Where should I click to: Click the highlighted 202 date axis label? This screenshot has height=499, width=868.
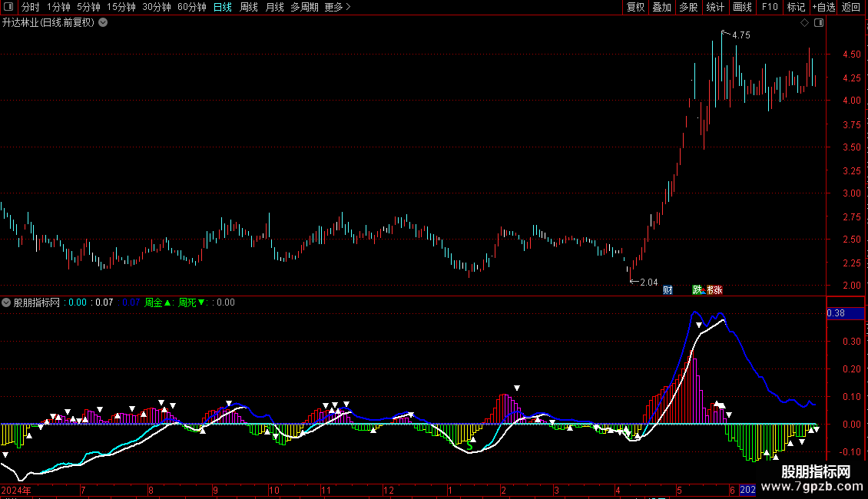[x=747, y=490]
